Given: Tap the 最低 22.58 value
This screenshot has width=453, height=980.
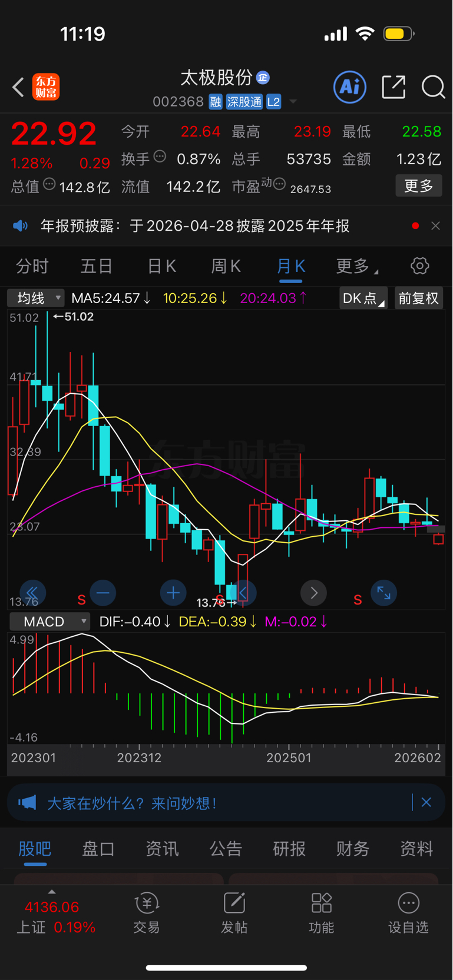Looking at the screenshot, I should coord(422,131).
